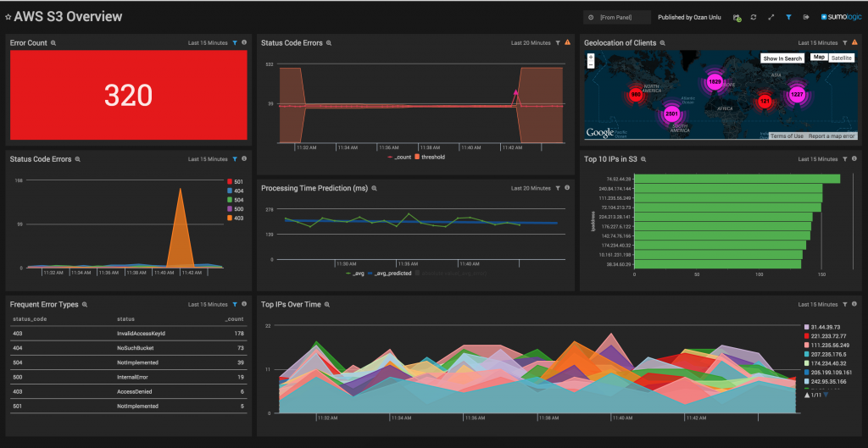This screenshot has height=448, width=868.
Task: Click the funnel icon on Geolocation of Clients panel
Action: [x=845, y=42]
